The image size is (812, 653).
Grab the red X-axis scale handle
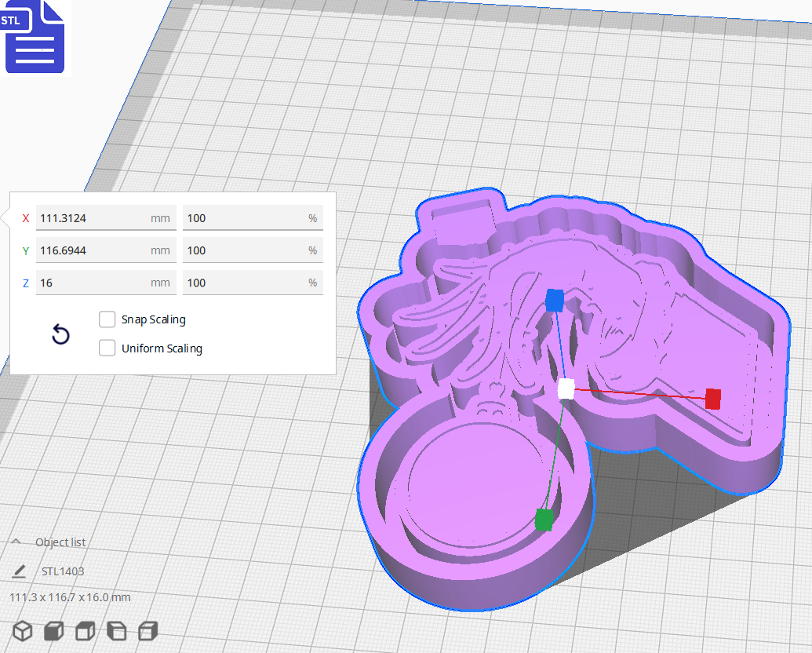(x=713, y=399)
